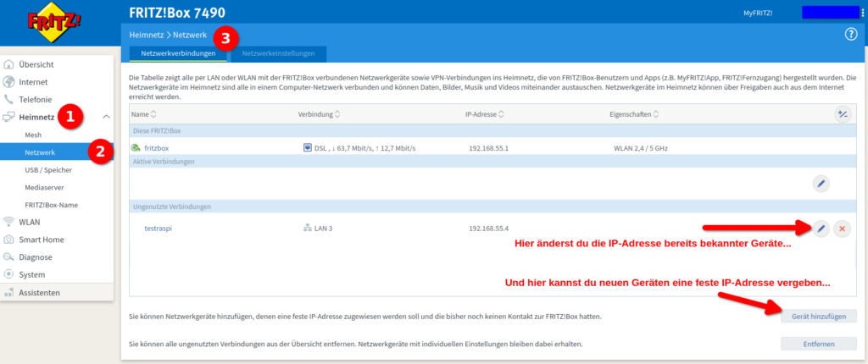Click the WLAN wifi icon
This screenshot has width=868, height=364.
(x=8, y=222)
